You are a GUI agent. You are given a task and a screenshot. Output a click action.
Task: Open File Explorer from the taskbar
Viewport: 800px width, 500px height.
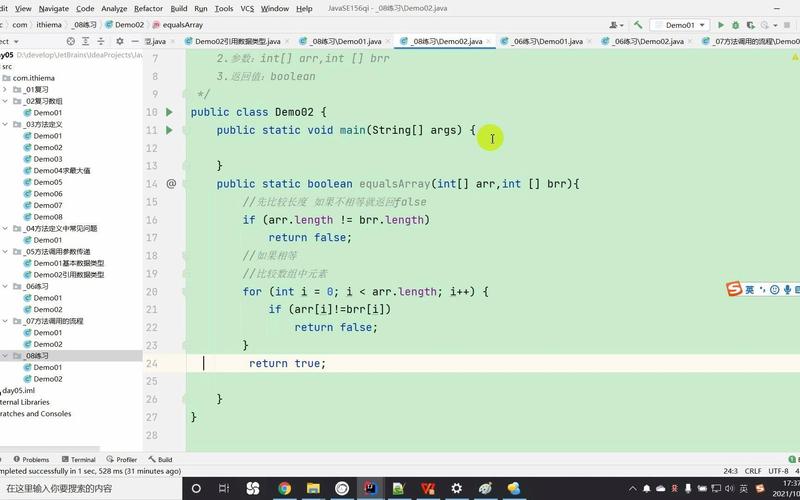coord(313,488)
